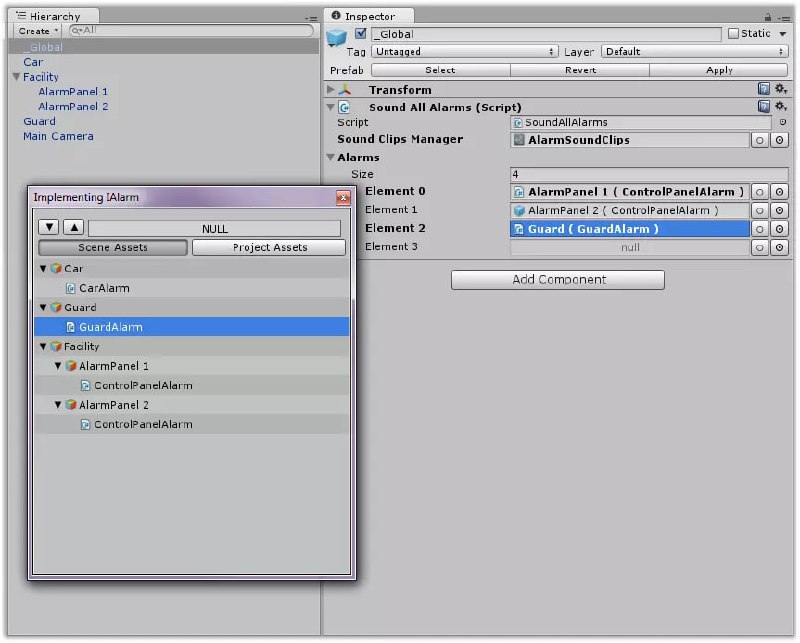Image resolution: width=800 pixels, height=643 pixels.
Task: Click the object picker for Sound Clips Manager
Action: click(779, 140)
